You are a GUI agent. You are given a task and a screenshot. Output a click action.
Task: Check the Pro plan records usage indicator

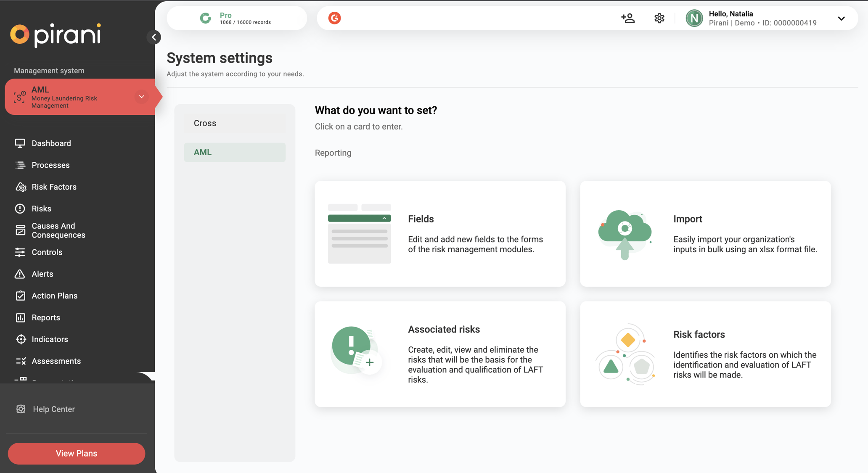tap(237, 18)
